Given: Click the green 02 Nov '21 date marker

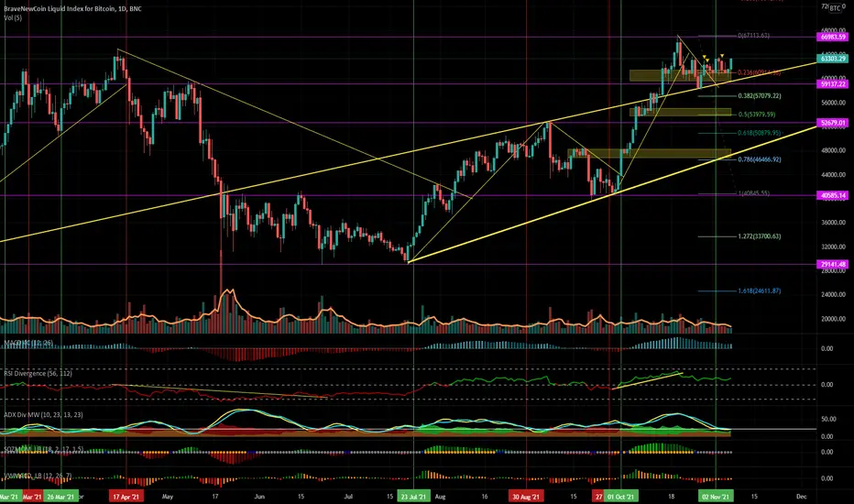Looking at the screenshot, I should (716, 497).
